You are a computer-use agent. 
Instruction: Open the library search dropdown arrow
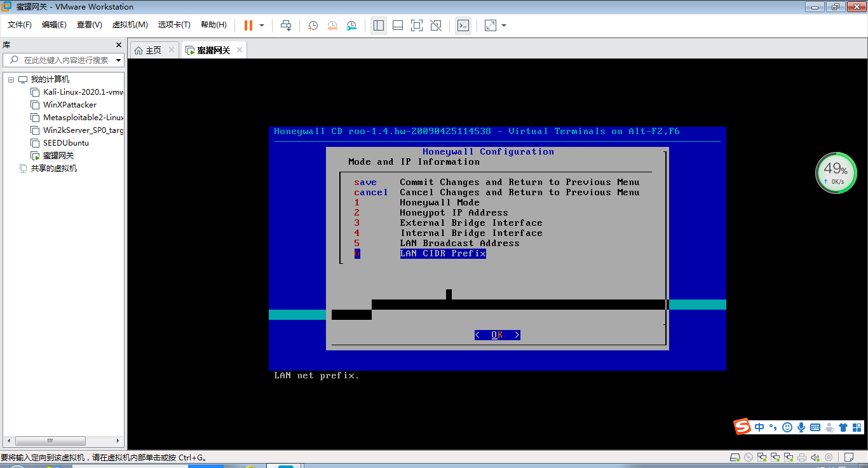pos(118,60)
